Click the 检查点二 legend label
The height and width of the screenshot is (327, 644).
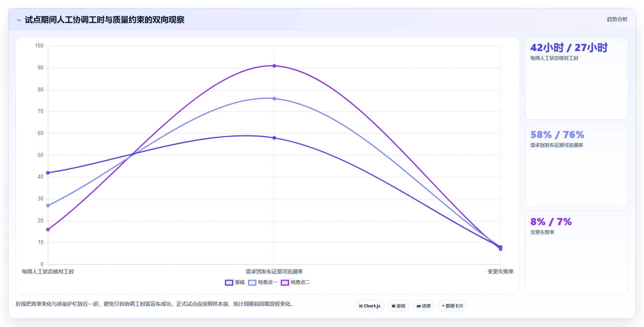[300, 282]
